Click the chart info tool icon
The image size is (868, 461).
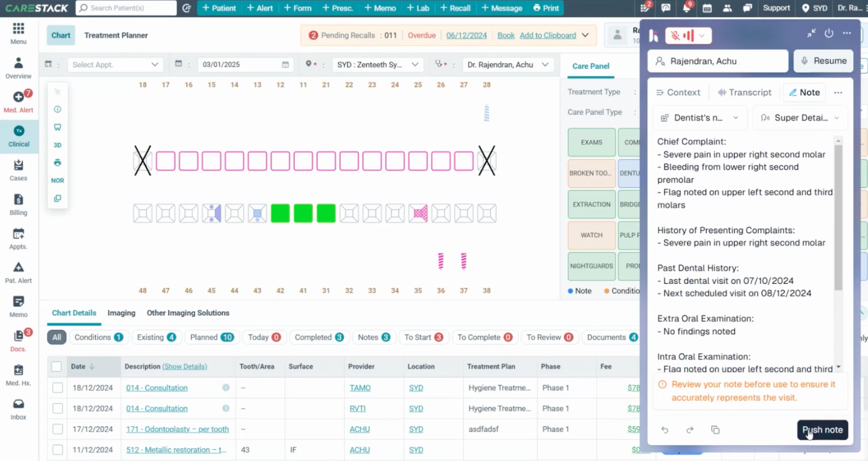58,109
